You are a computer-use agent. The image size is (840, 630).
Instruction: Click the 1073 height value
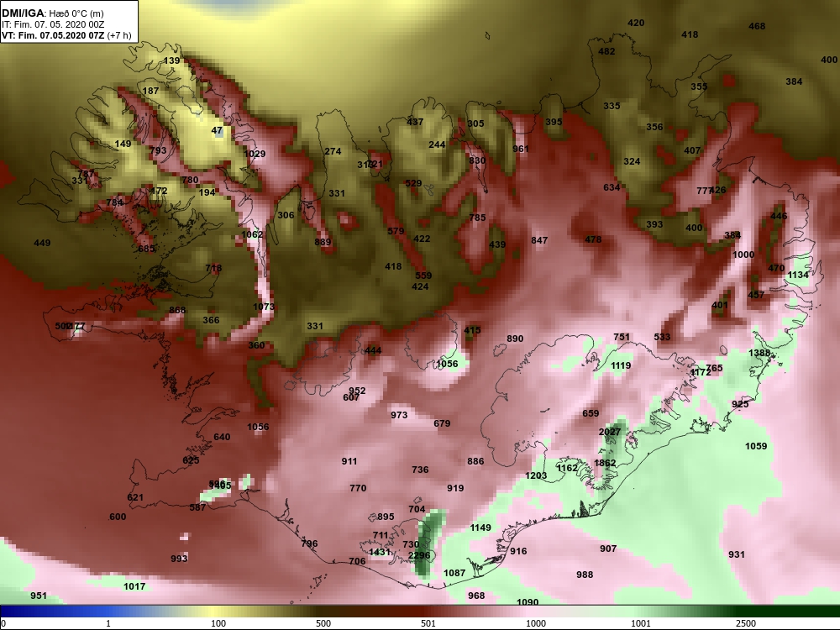click(264, 307)
